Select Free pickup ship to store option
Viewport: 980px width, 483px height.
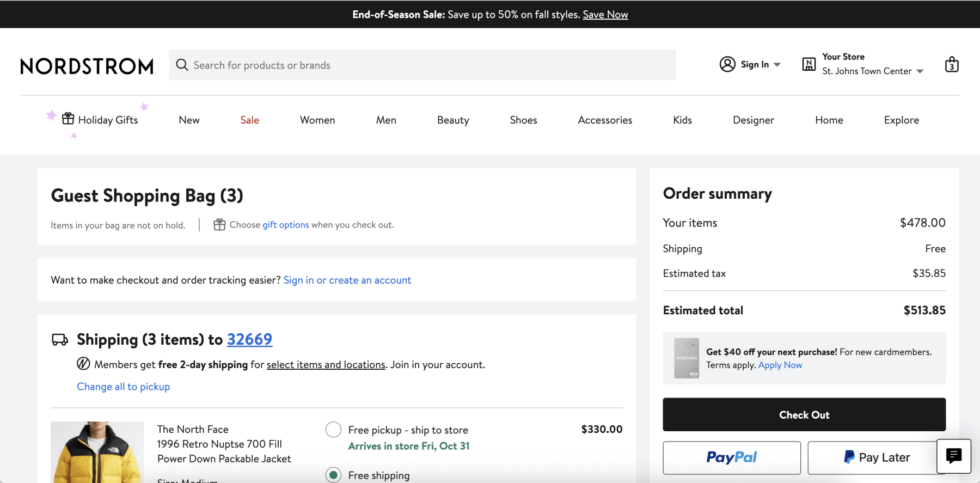click(333, 430)
